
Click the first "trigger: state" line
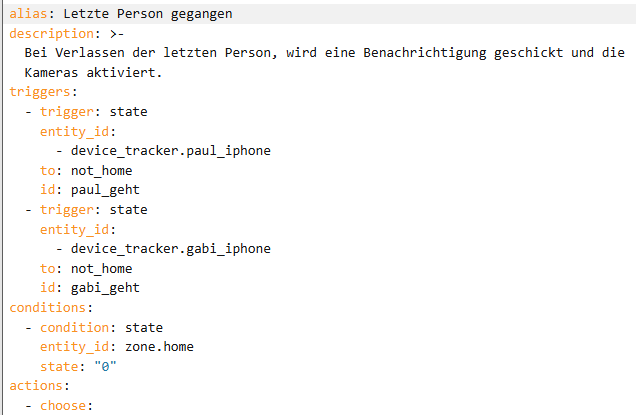93,112
